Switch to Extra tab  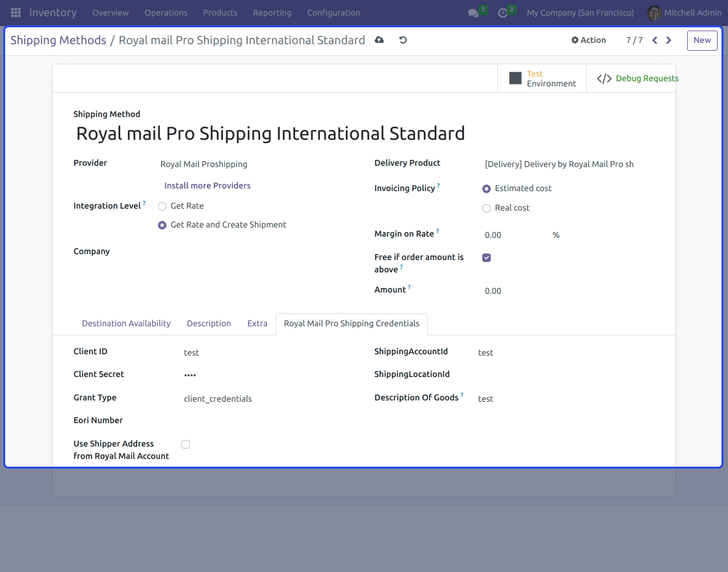coord(257,324)
